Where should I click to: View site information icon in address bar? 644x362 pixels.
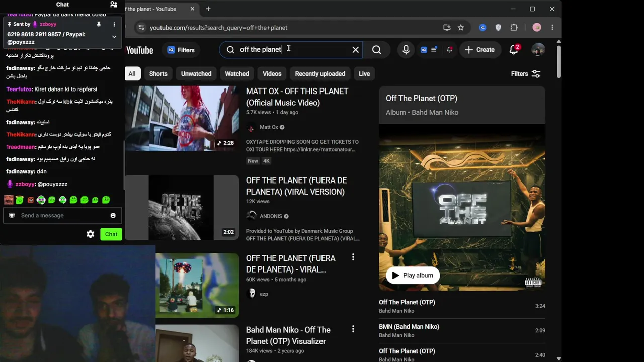pos(141,28)
